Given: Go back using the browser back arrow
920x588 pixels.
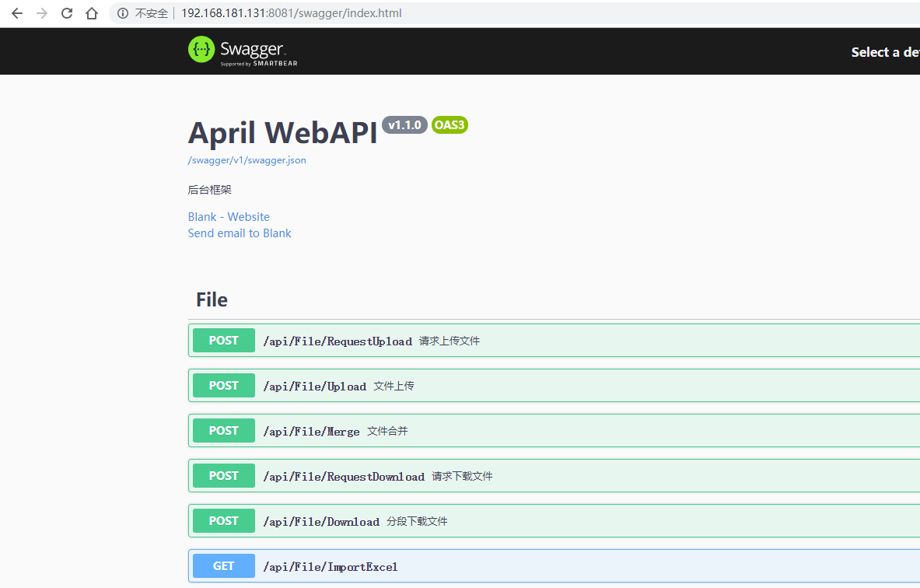Looking at the screenshot, I should point(17,13).
